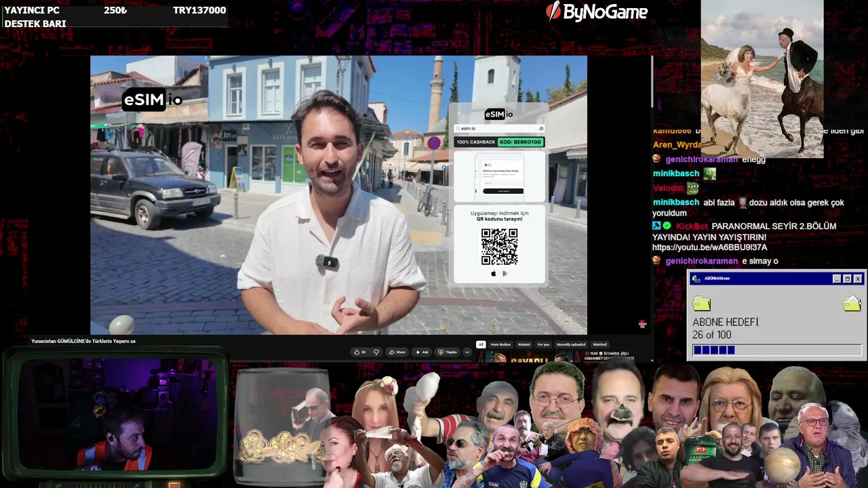Click the 'ABONE HEDEFİ' heading
The image size is (868, 488).
point(726,322)
